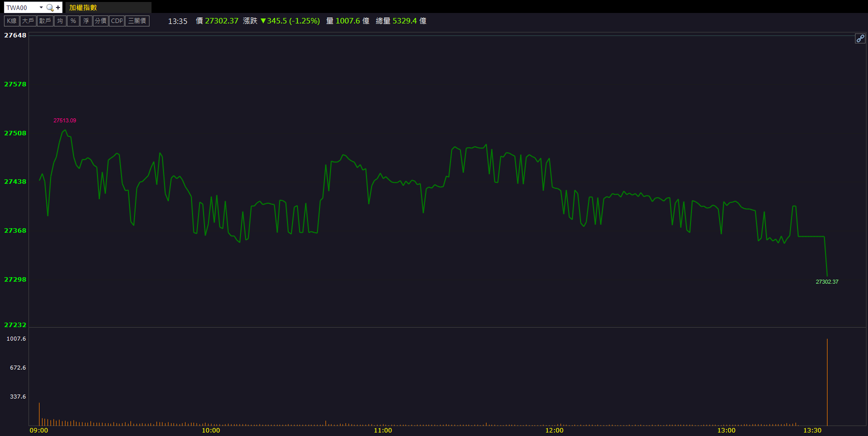Toggle the 大戶 large trader overlay
The width and height of the screenshot is (868, 436).
click(x=28, y=21)
